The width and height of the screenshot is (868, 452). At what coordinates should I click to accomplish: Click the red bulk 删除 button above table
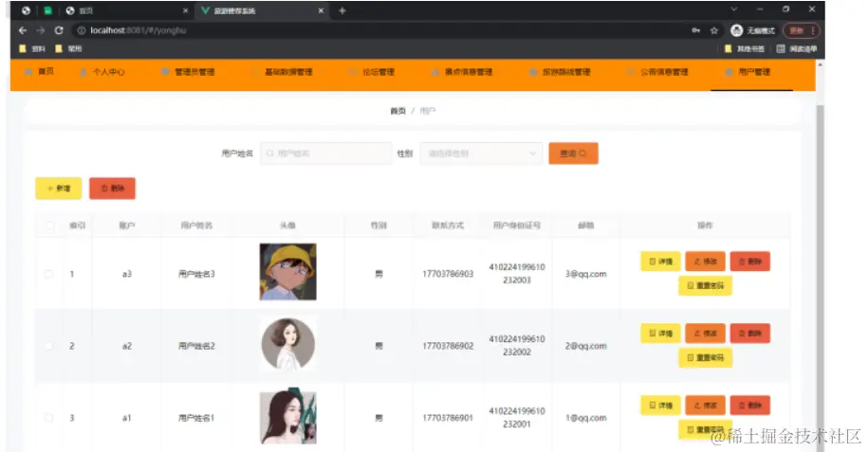[x=112, y=189]
